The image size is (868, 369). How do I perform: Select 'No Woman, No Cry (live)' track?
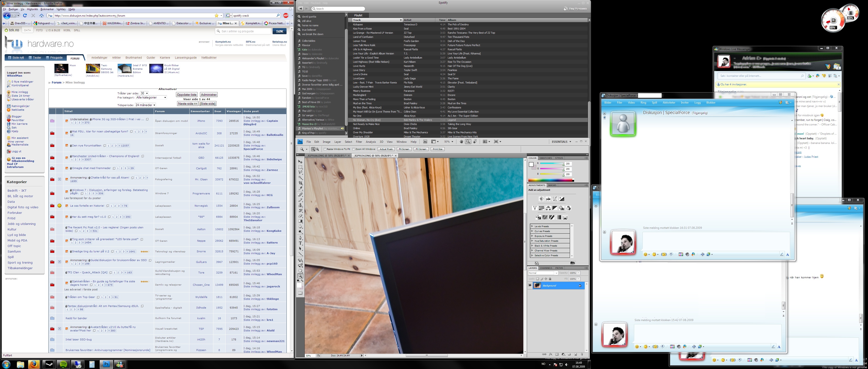[x=468, y=120]
